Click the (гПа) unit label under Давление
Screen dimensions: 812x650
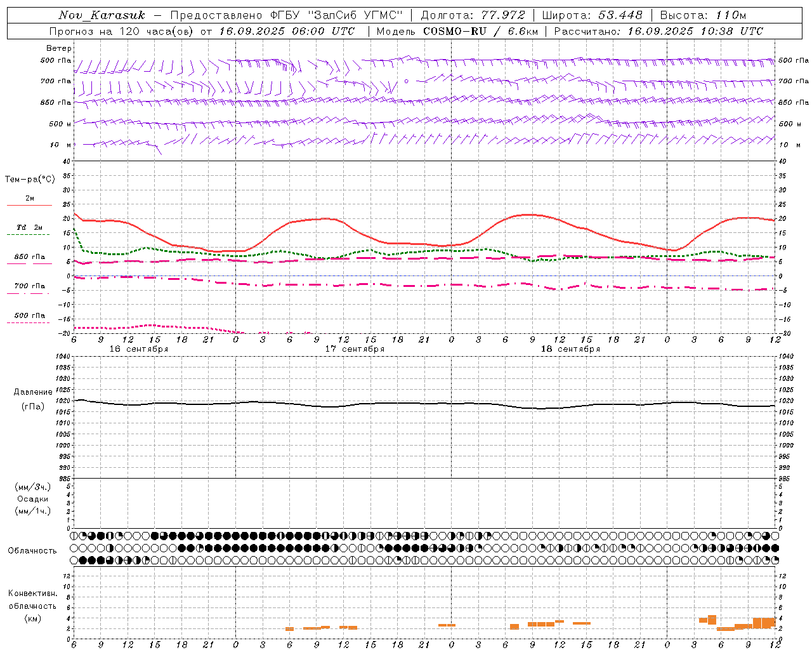(33, 407)
